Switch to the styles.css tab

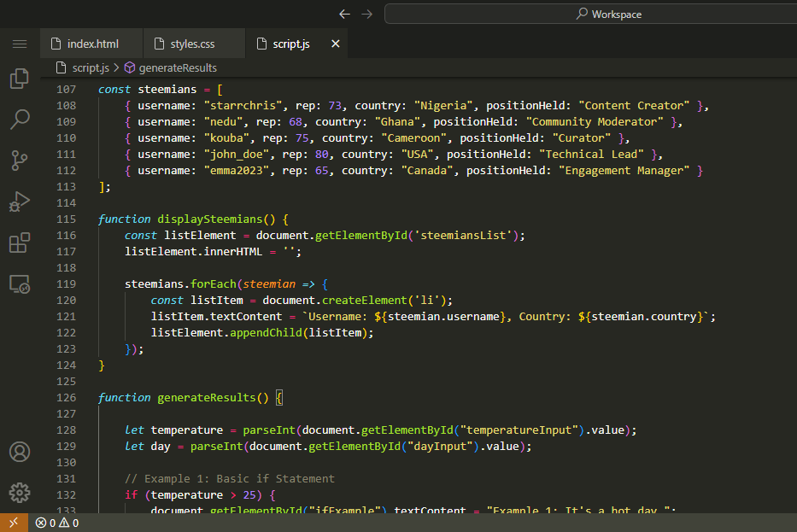tap(192, 44)
